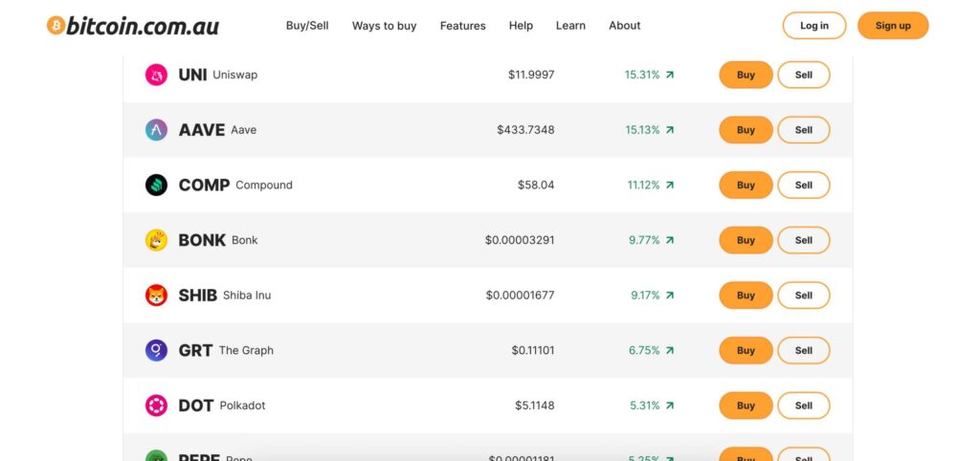Click the 6.75% change value

coord(644,350)
